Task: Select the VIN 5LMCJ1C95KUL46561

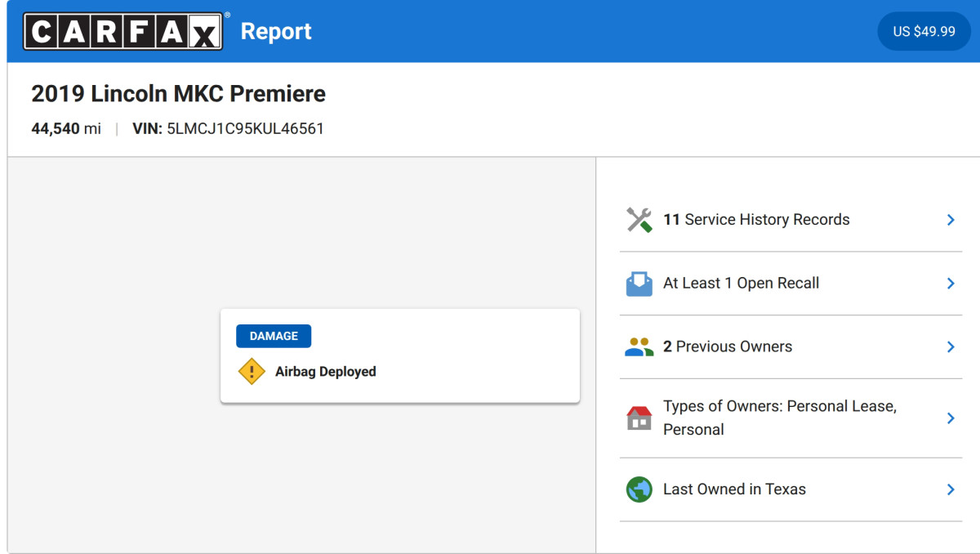Action: (228, 128)
